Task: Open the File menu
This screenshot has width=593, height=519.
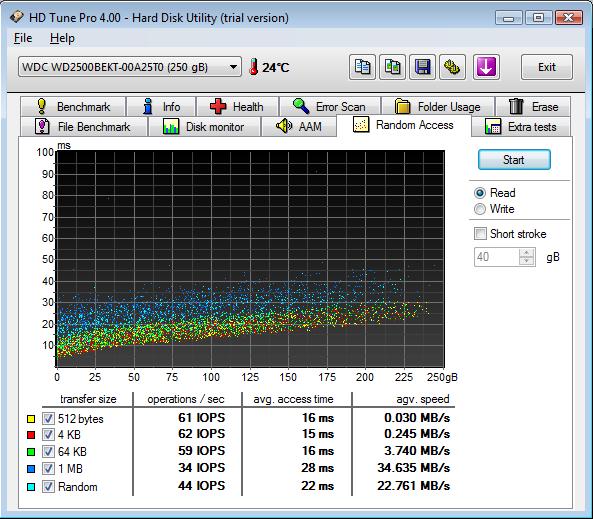Action: coord(23,38)
